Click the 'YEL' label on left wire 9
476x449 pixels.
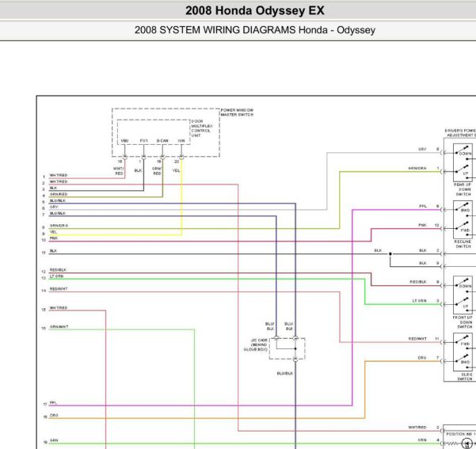[53, 232]
